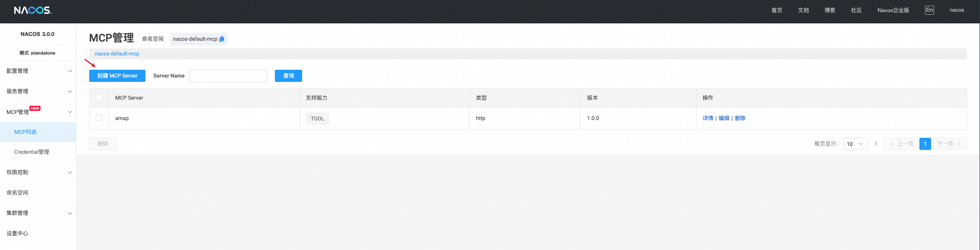Collapse the MCP管理 sidebar group
The image size is (980, 250).
(38, 112)
